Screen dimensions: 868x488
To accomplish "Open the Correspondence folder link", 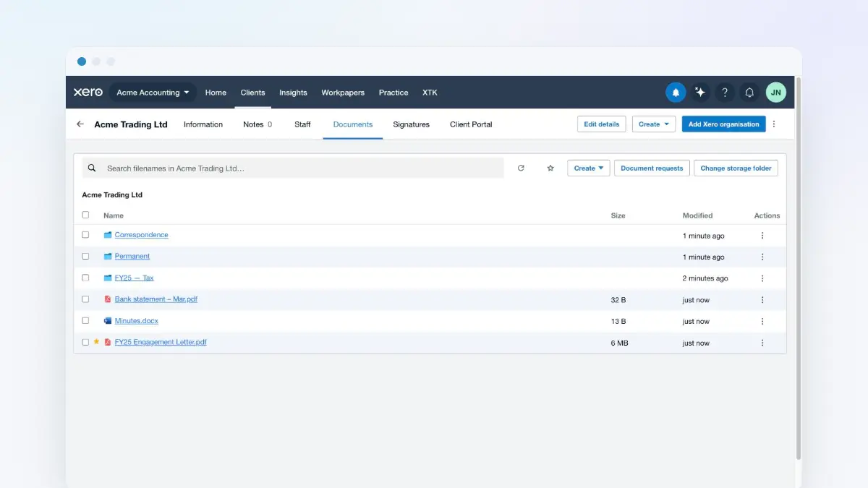I will pyautogui.click(x=141, y=235).
